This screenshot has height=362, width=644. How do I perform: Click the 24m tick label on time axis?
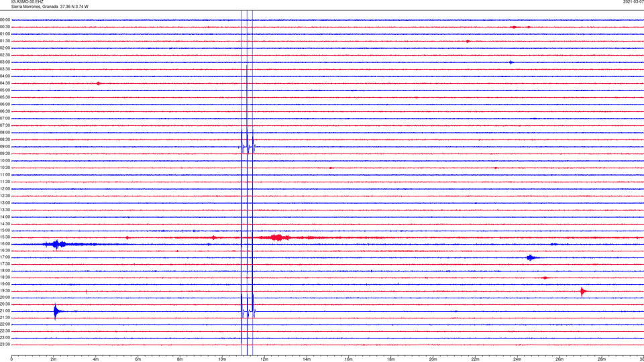[x=517, y=359]
